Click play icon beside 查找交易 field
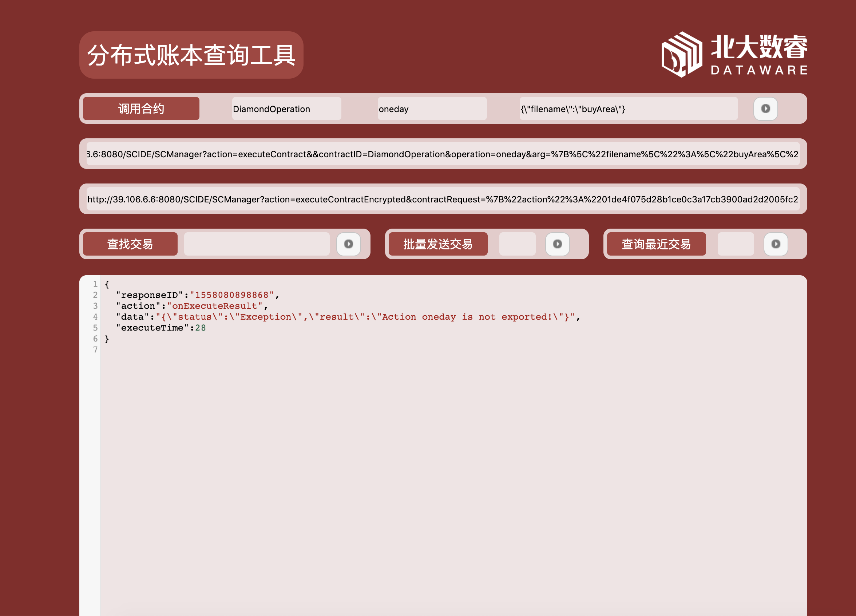The width and height of the screenshot is (856, 616). (348, 244)
